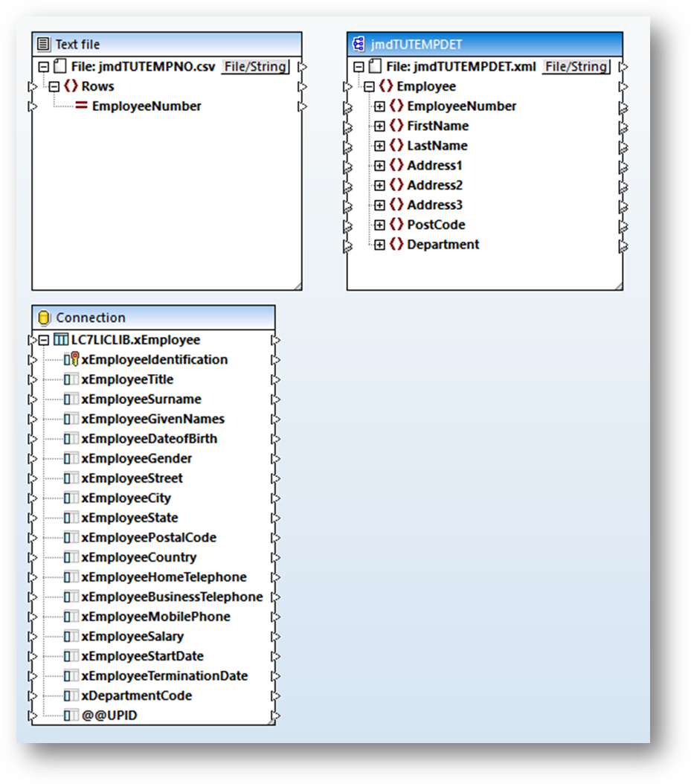This screenshot has width=691, height=784.
Task: Click input connector of Employee node
Action: click(x=347, y=86)
